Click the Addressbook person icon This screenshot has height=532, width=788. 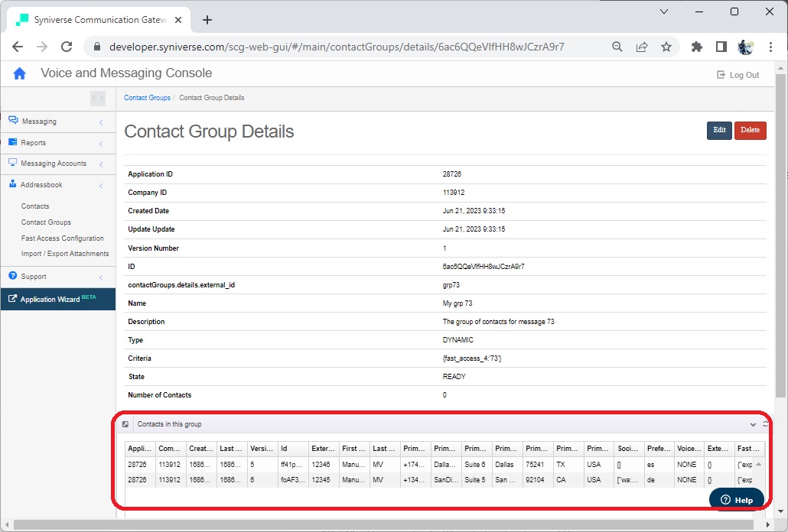pyautogui.click(x=12, y=184)
